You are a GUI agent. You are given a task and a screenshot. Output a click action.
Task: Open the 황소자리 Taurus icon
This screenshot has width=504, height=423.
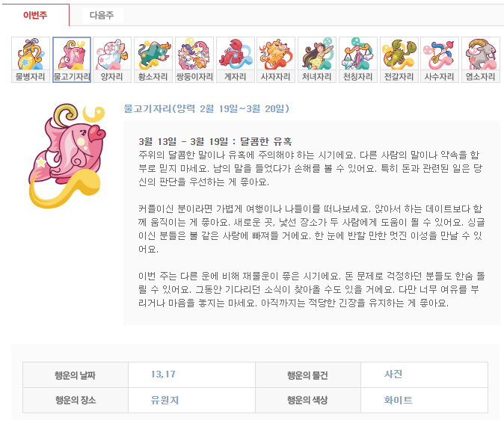point(153,60)
